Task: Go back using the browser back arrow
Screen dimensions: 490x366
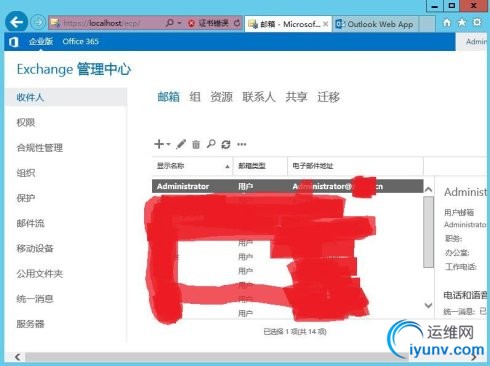Action: [x=16, y=22]
